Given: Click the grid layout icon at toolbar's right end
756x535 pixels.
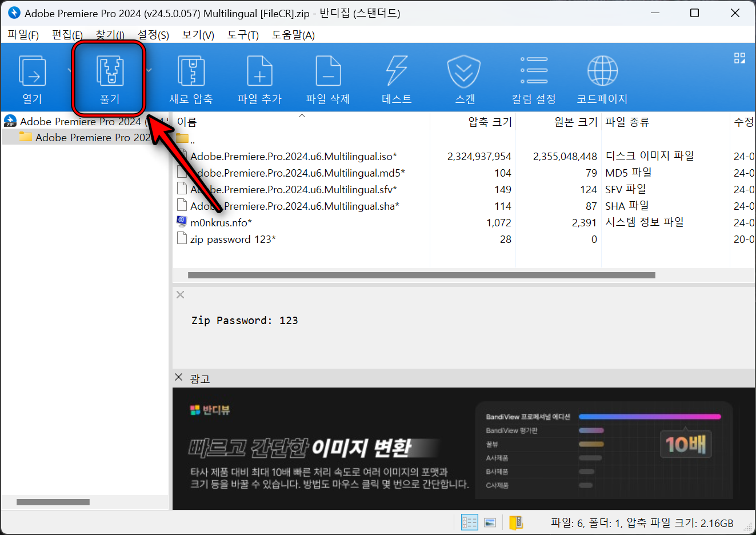Looking at the screenshot, I should (x=739, y=58).
